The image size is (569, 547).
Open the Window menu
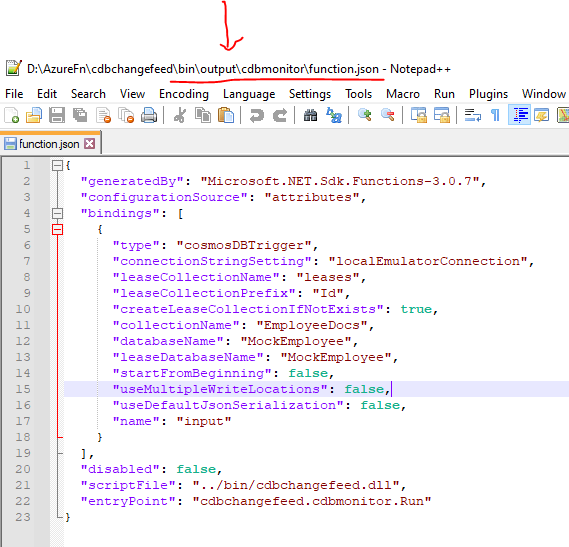(x=544, y=94)
